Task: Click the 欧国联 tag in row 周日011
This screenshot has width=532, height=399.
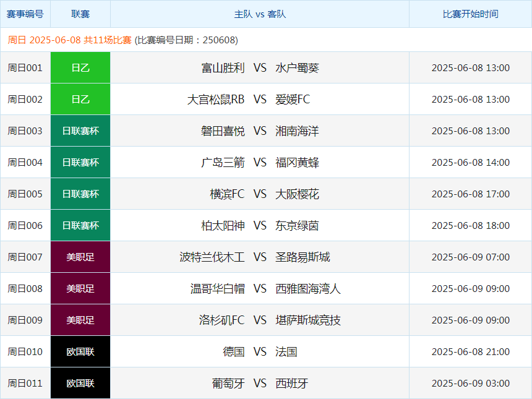Action: tap(80, 383)
